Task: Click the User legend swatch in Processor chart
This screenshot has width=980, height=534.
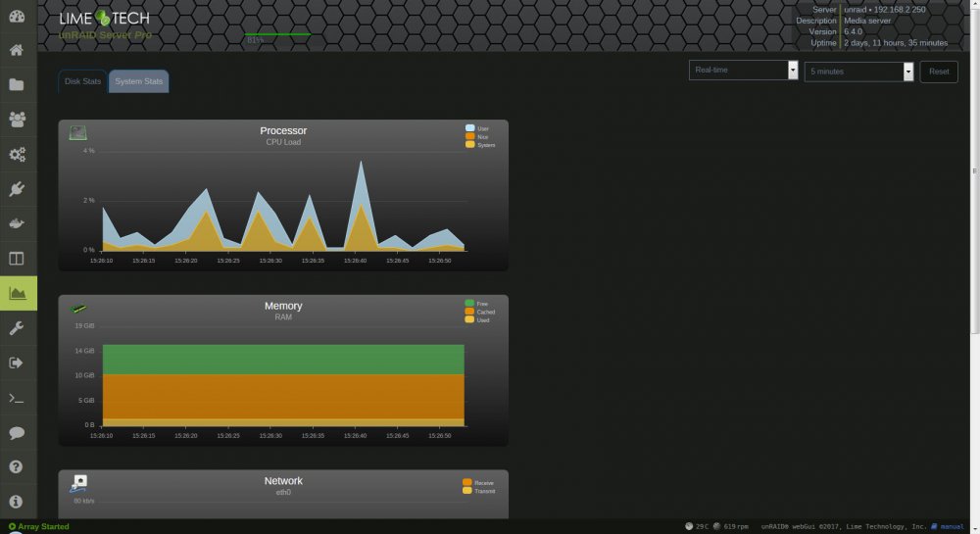Action: click(x=470, y=128)
